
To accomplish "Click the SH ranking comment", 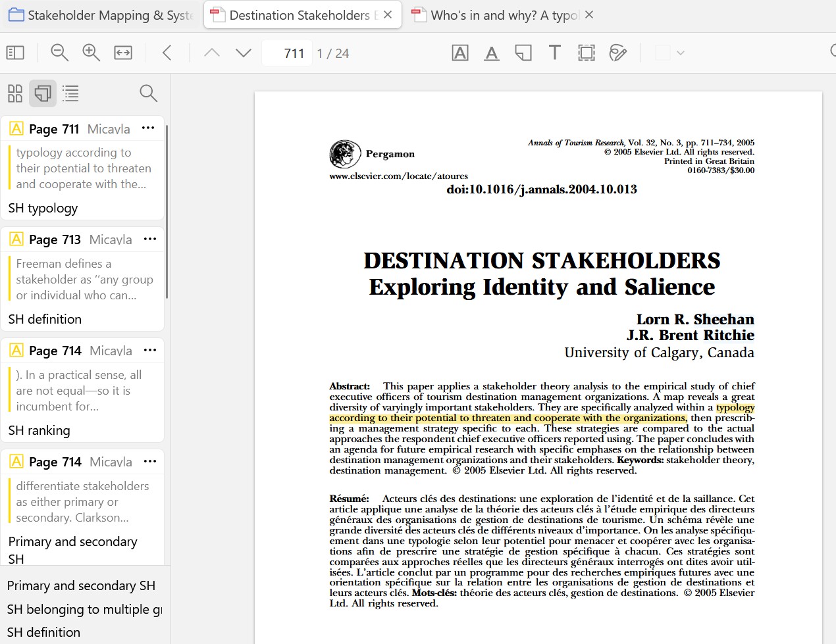I will [x=39, y=430].
